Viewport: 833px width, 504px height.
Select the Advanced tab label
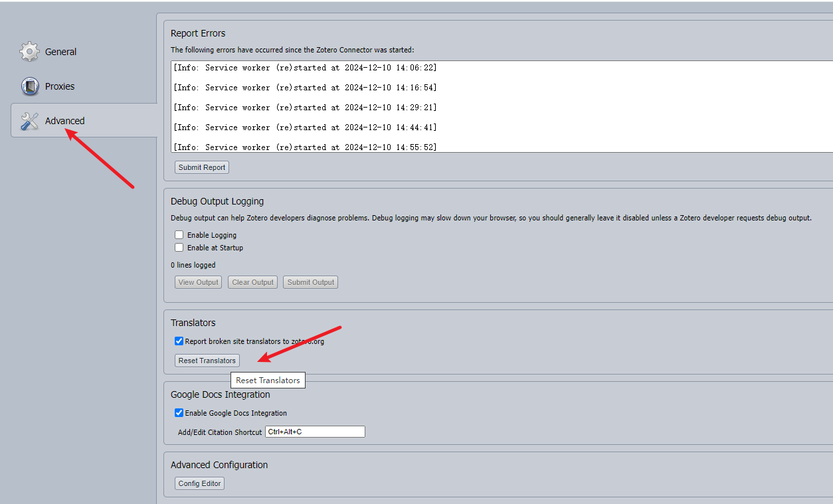point(64,121)
